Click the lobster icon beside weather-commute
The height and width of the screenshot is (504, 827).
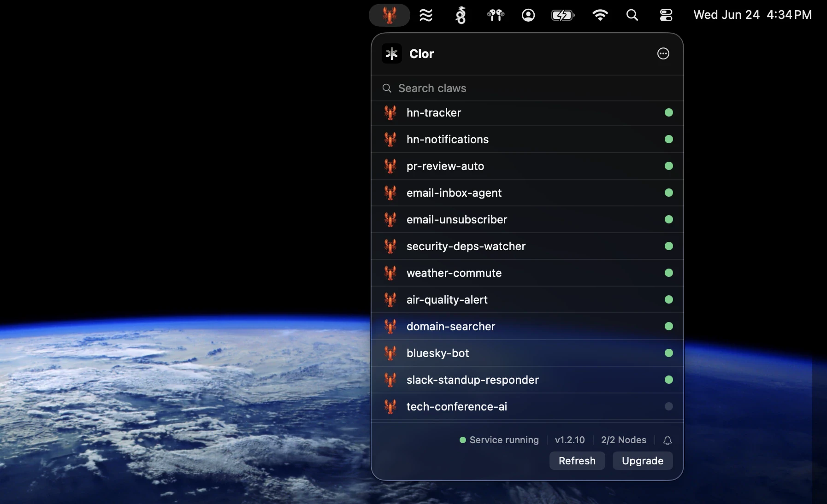[x=390, y=273]
